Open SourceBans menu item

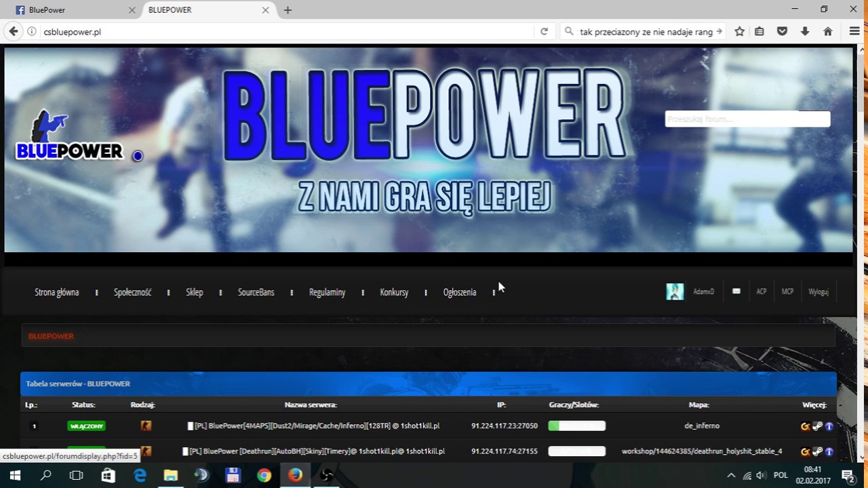point(256,292)
